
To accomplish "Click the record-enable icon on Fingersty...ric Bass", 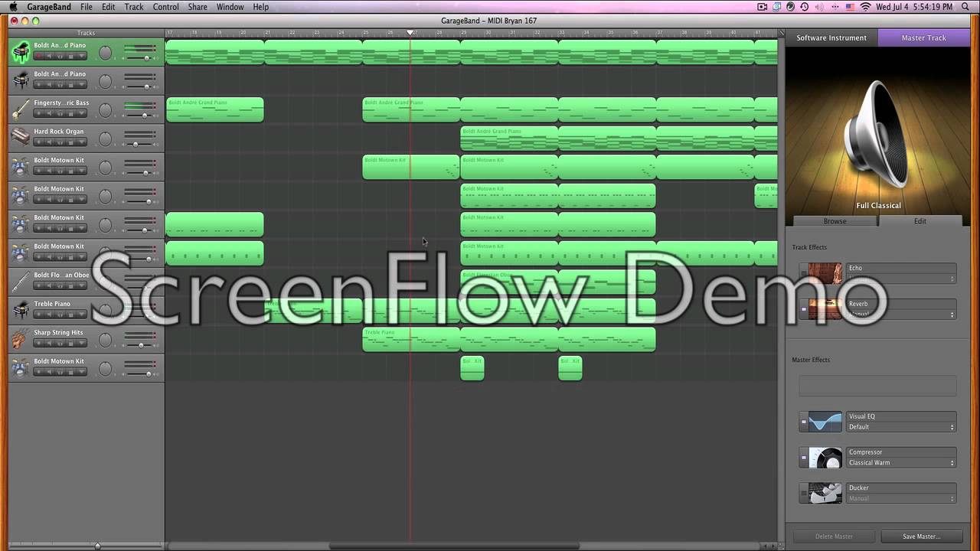I will pyautogui.click(x=38, y=113).
